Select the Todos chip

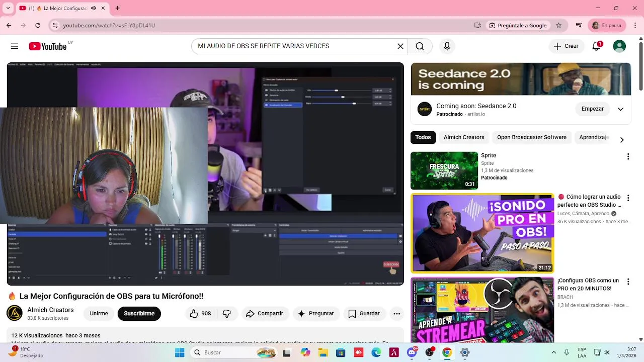pyautogui.click(x=423, y=137)
